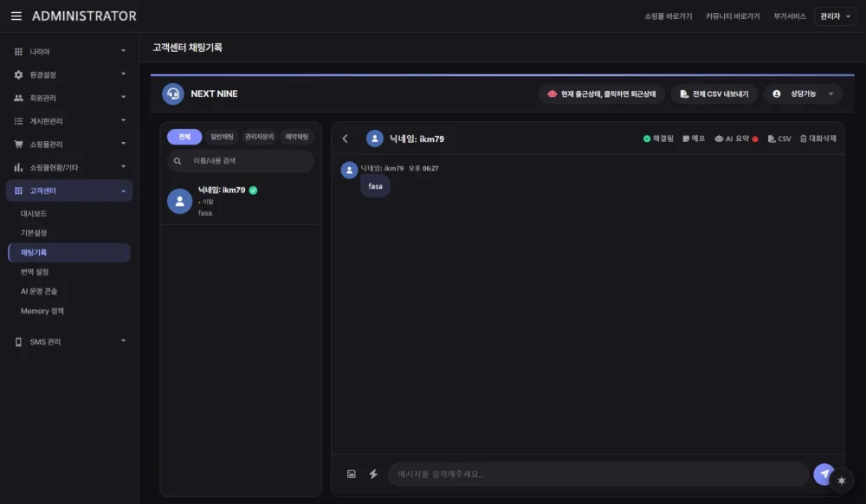Open 번역 설정 in sidebar
Viewport: 866px width, 504px height.
(35, 272)
